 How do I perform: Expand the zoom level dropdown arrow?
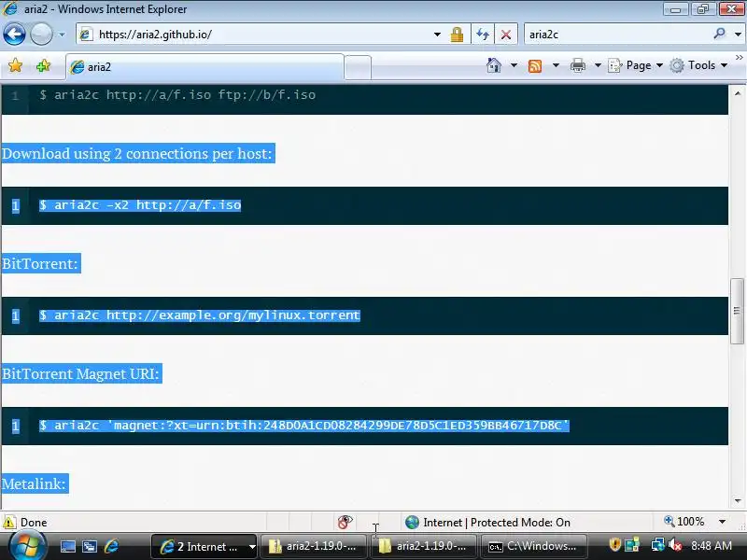pos(722,522)
